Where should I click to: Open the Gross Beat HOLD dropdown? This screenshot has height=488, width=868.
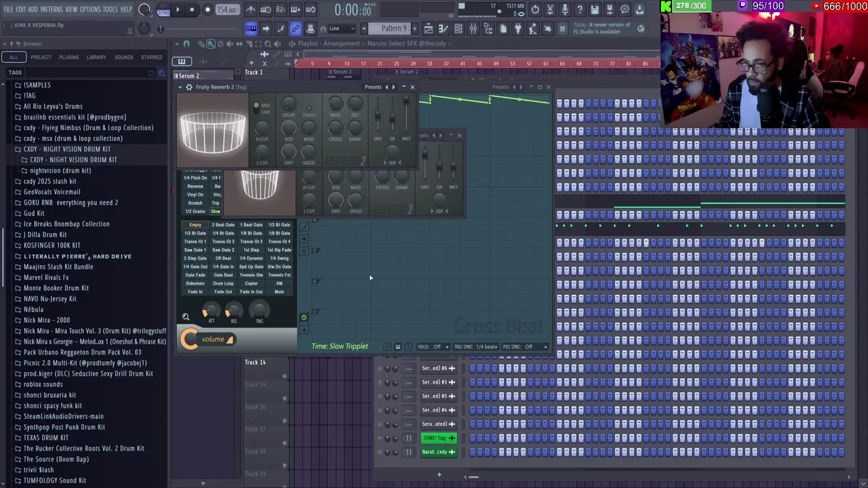pos(433,346)
